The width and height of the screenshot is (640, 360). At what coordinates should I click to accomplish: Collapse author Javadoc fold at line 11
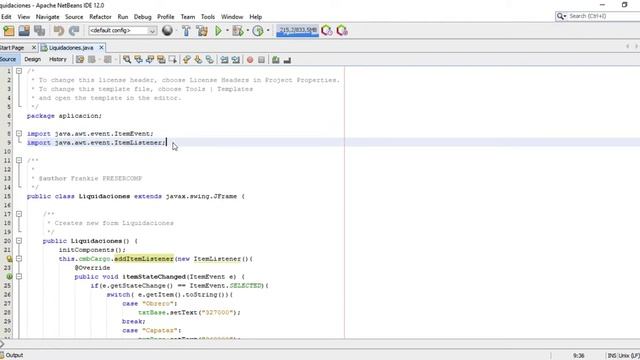19,160
